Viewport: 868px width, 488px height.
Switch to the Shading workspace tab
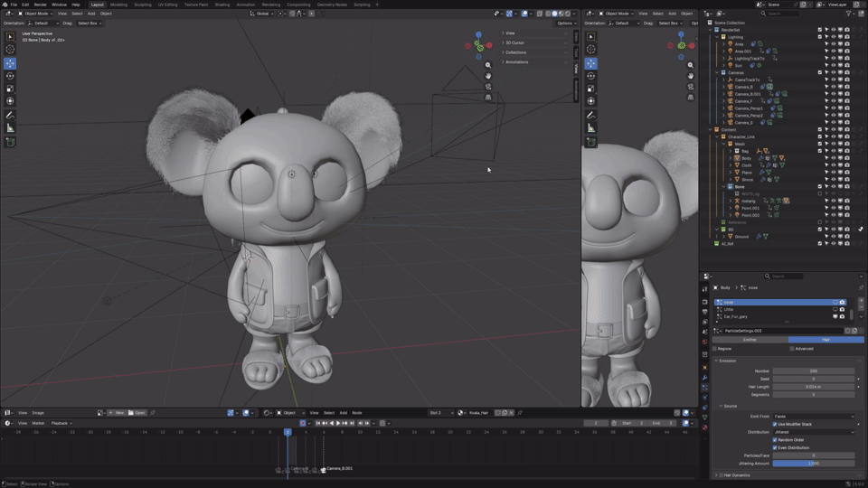222,5
